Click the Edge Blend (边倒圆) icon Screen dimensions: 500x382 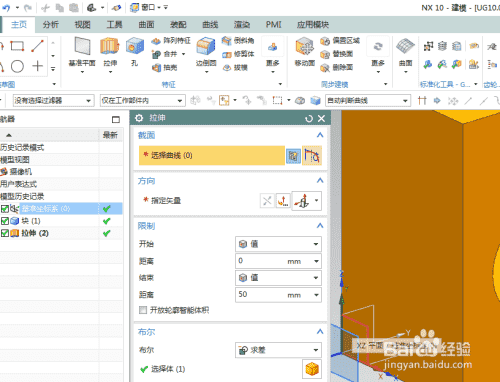coord(206,47)
